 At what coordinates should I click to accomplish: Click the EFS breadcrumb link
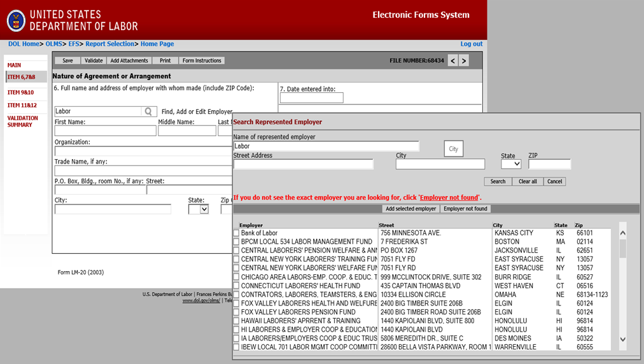click(74, 44)
